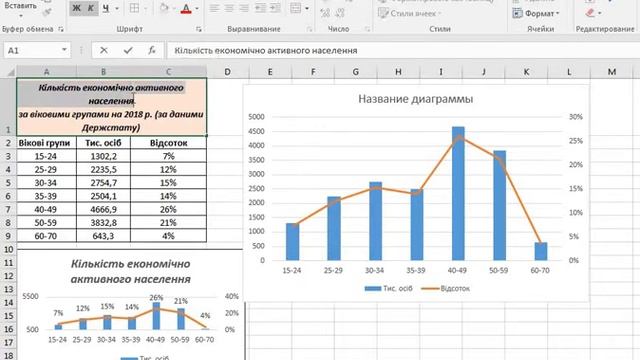Viewport: 640px width, 360px height.
Task: Click the Name Box showing A1
Action: pyautogui.click(x=32, y=50)
